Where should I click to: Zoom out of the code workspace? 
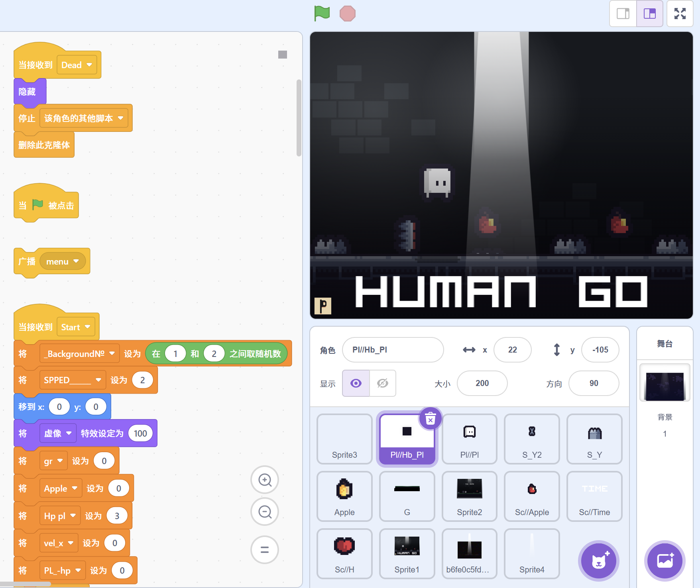[265, 512]
